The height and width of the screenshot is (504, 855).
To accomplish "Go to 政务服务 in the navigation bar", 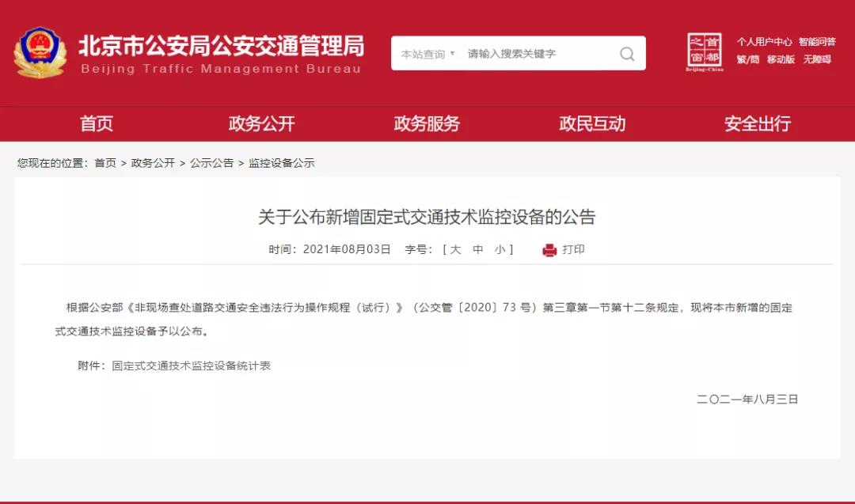I will click(x=427, y=123).
